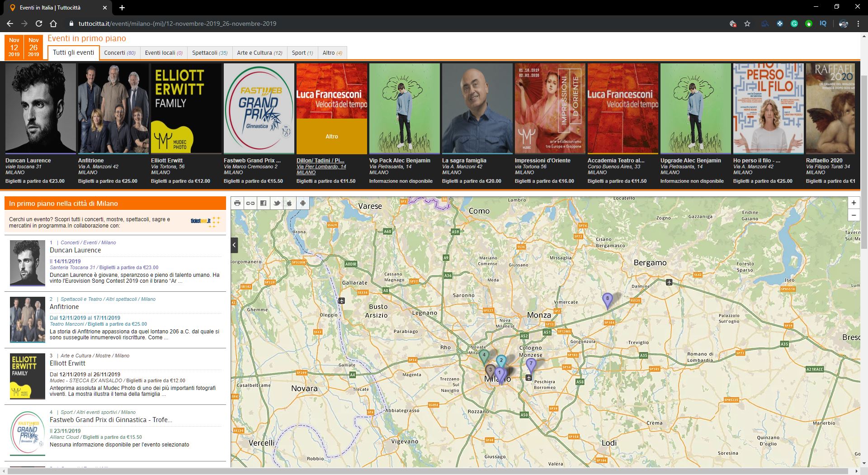Zoom in on the map with plus button
The height and width of the screenshot is (475, 868).
pos(854,203)
